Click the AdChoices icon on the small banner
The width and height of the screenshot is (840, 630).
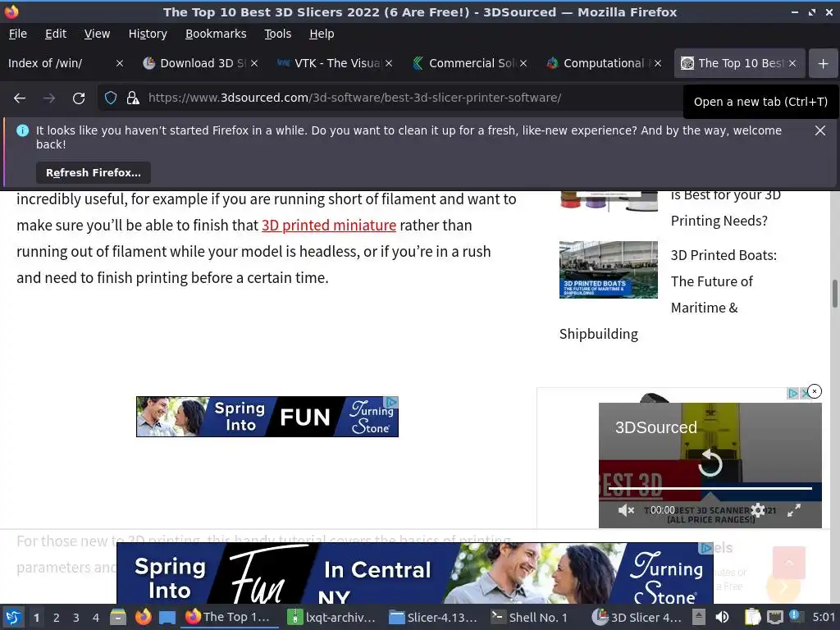click(391, 402)
